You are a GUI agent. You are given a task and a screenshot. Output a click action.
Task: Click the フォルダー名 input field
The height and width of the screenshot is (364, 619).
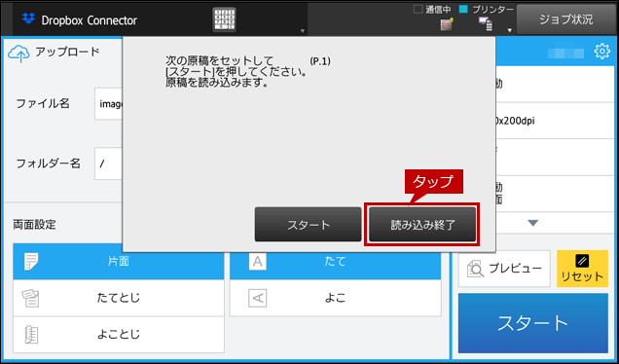(x=109, y=164)
